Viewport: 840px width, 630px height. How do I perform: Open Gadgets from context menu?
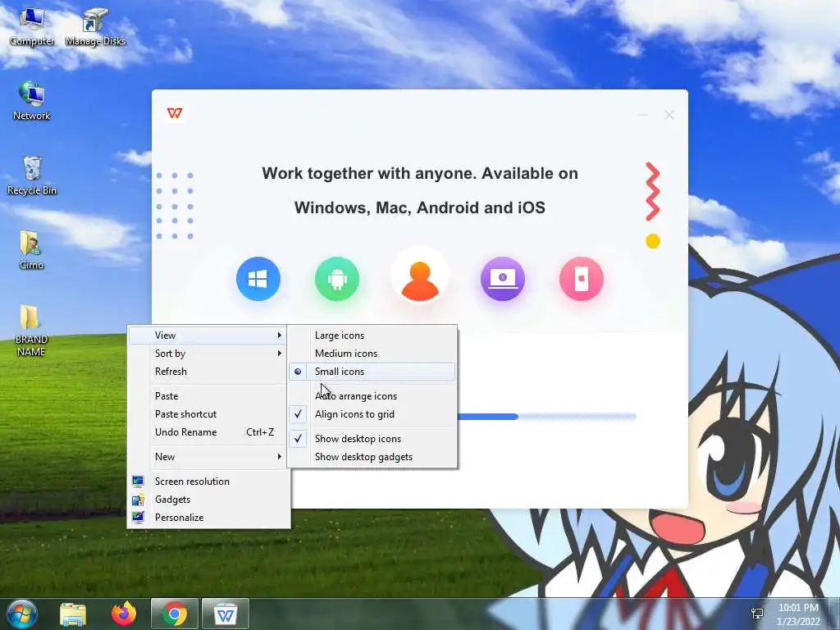pyautogui.click(x=208, y=500)
